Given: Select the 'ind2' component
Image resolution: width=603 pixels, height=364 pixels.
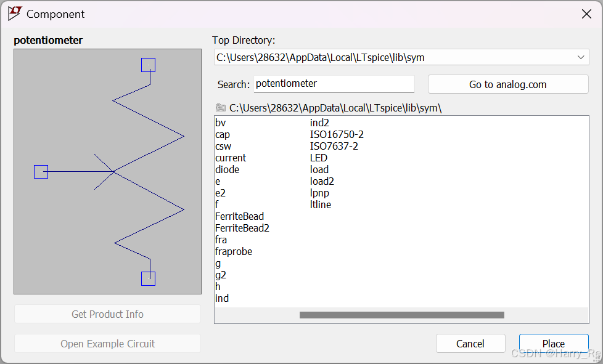Looking at the screenshot, I should [319, 123].
